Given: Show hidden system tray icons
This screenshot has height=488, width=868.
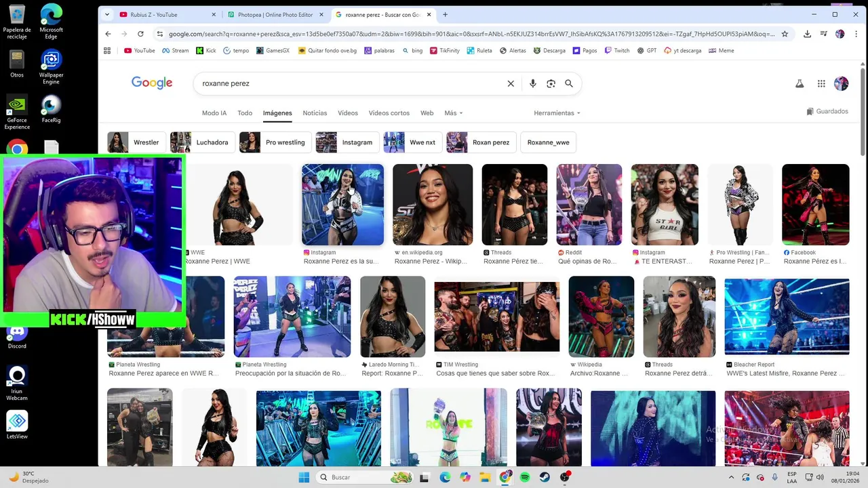Looking at the screenshot, I should click(731, 477).
